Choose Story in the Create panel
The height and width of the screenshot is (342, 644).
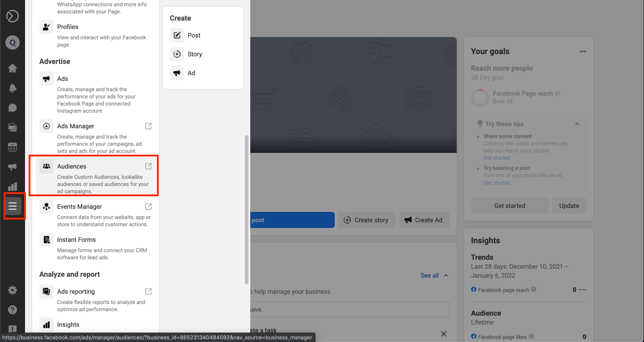194,54
